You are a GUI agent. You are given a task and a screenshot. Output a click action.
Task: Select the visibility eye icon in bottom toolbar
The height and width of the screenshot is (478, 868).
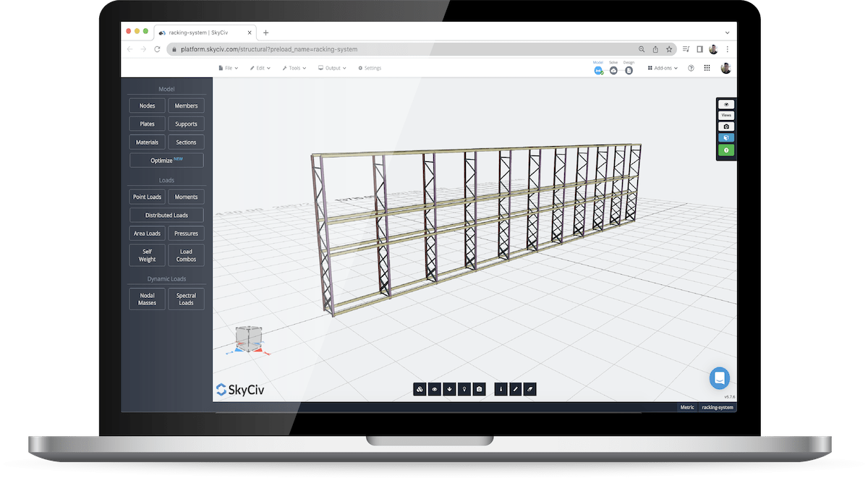coord(434,389)
